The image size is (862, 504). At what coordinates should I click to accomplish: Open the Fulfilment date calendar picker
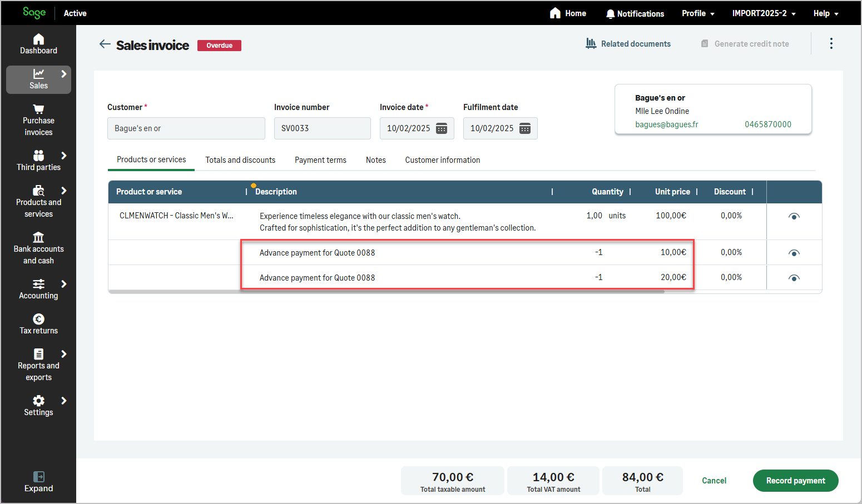525,128
